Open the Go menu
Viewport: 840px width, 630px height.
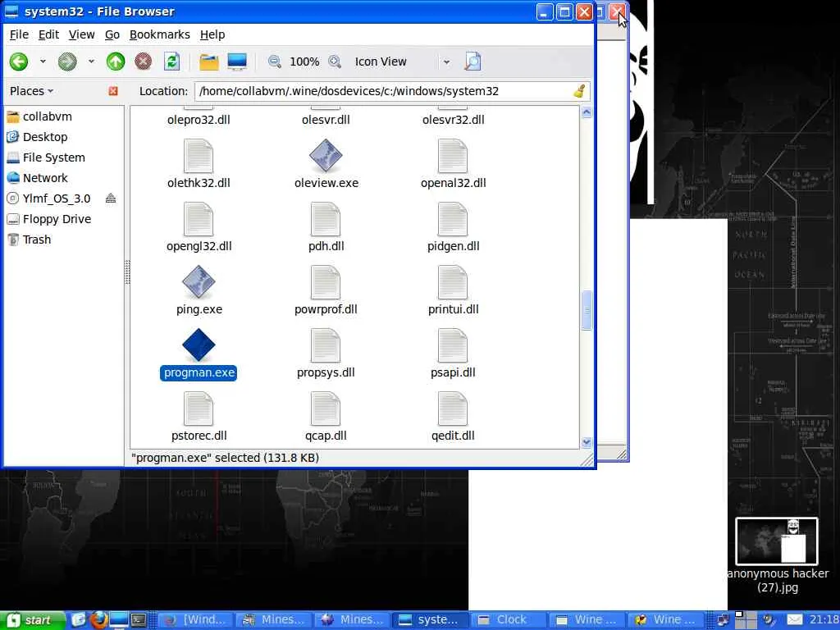click(112, 34)
